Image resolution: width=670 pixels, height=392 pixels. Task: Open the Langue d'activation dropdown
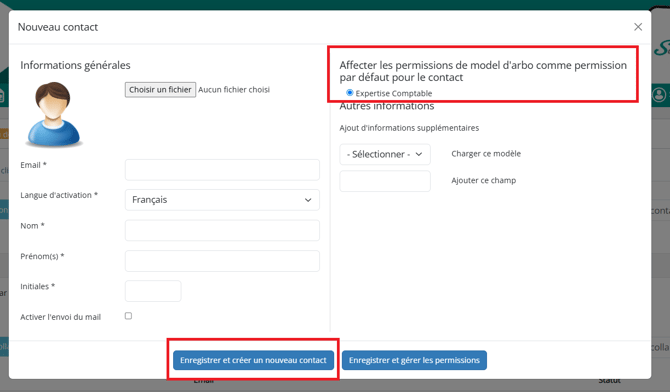point(222,200)
